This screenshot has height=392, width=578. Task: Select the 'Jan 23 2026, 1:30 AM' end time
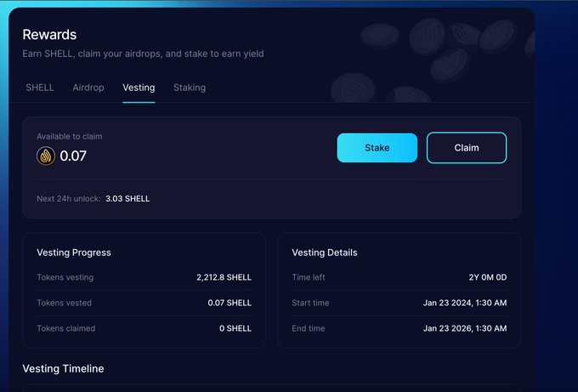pos(465,328)
